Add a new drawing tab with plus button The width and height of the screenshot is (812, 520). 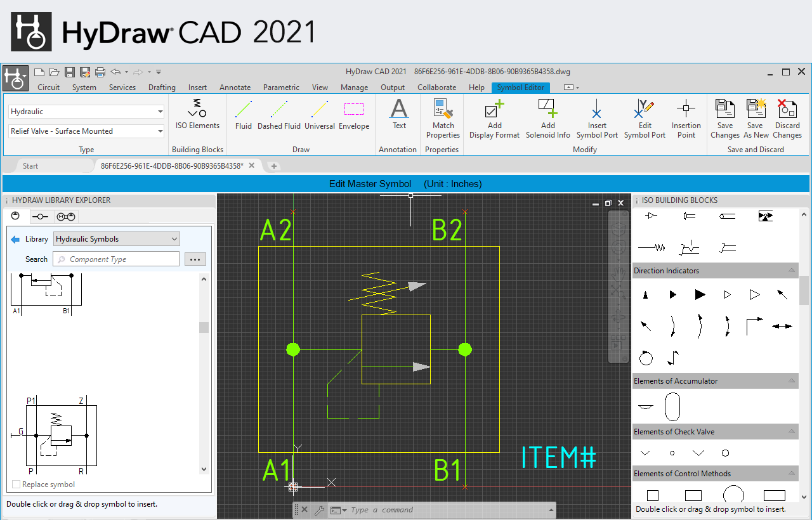pyautogui.click(x=274, y=166)
